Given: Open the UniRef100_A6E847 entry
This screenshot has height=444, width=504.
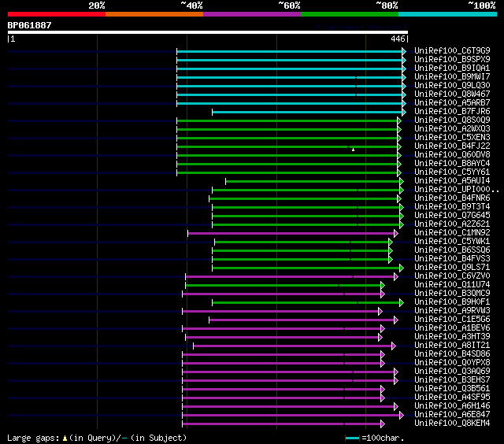Looking at the screenshot, I should [x=452, y=415].
